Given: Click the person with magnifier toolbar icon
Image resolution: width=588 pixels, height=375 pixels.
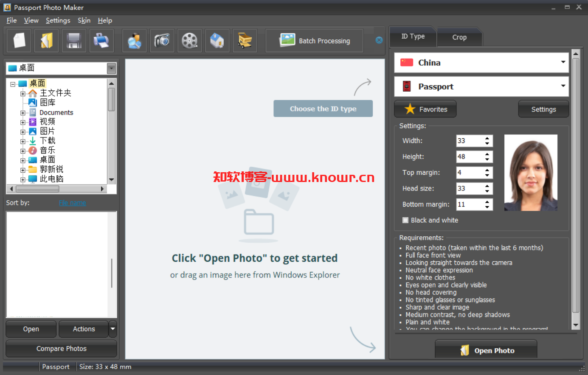Looking at the screenshot, I should point(135,41).
